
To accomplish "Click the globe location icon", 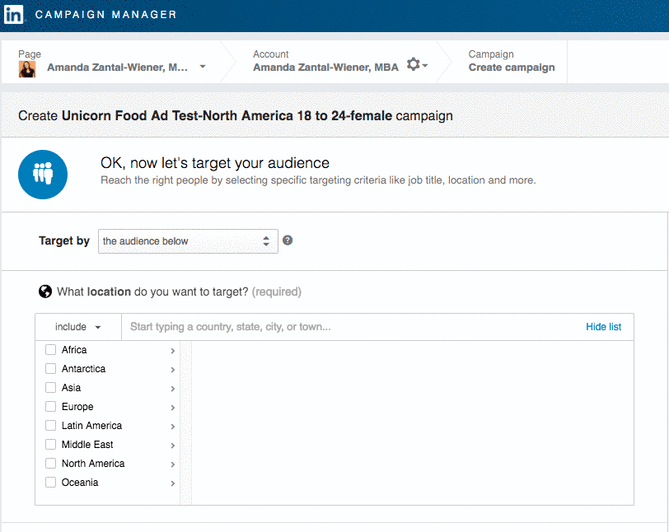I will 45,292.
